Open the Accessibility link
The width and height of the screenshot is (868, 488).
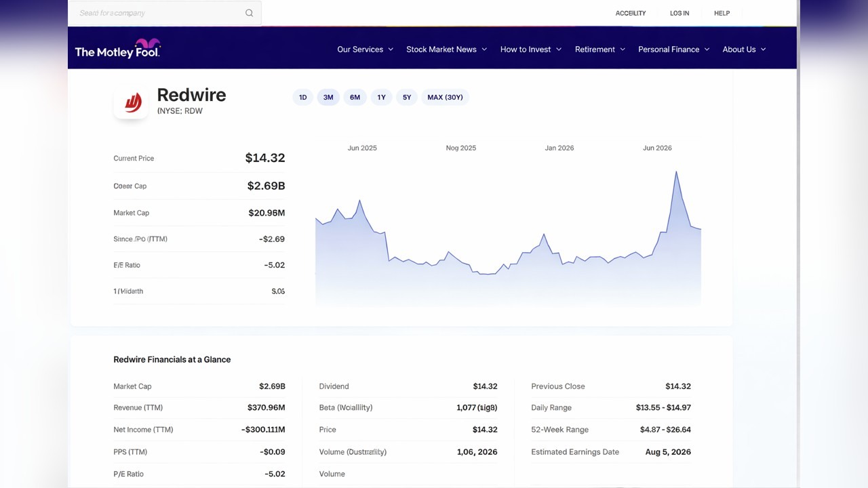(631, 14)
